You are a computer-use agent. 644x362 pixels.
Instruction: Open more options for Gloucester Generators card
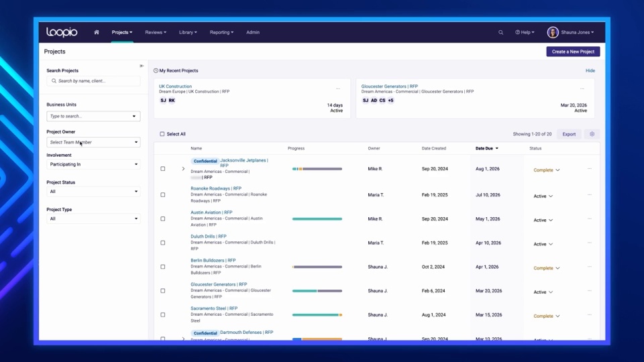point(582,88)
